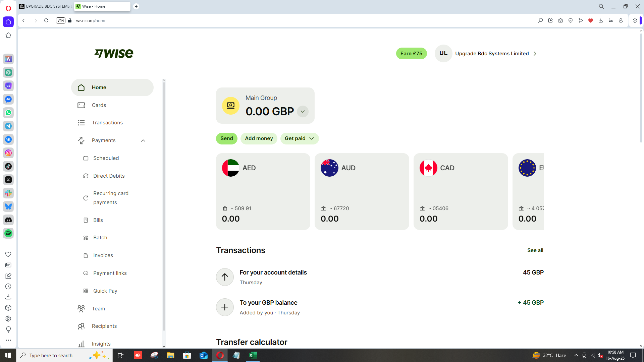This screenshot has width=644, height=362.
Task: Open Opera snapshot camera icon
Action: [560, 20]
